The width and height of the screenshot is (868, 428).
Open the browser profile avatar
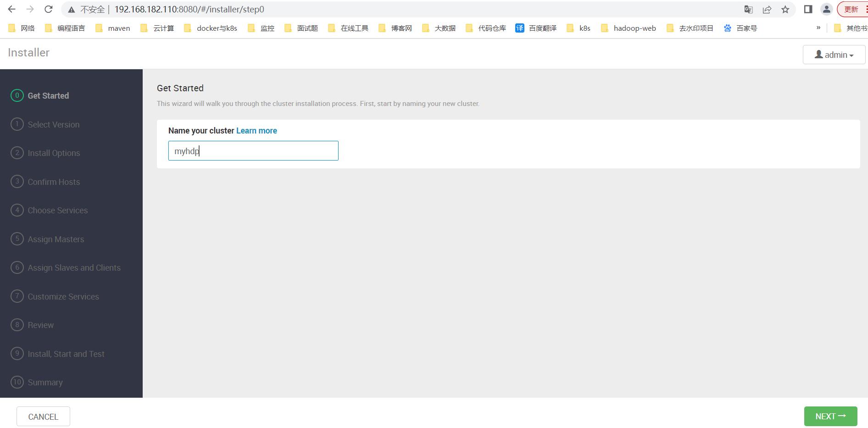click(826, 9)
